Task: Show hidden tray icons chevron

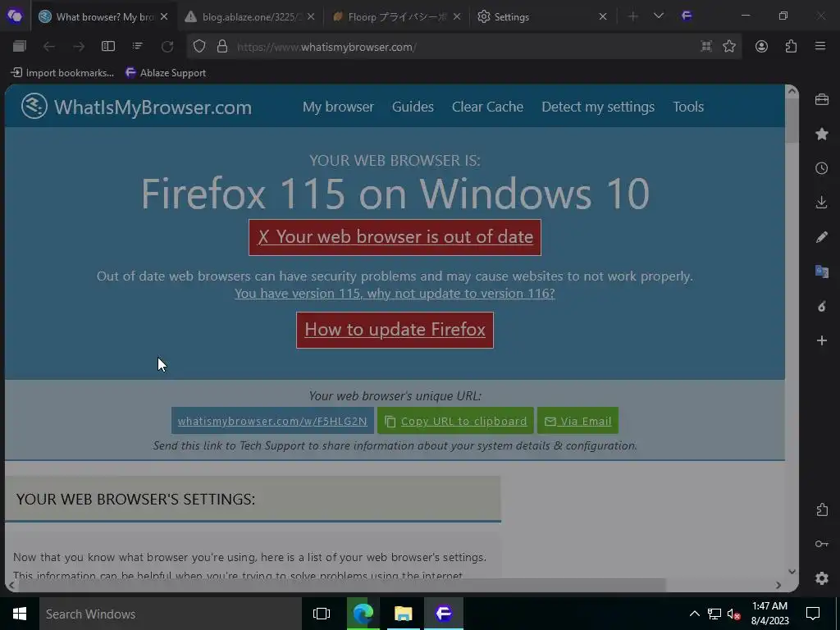Action: point(694,614)
